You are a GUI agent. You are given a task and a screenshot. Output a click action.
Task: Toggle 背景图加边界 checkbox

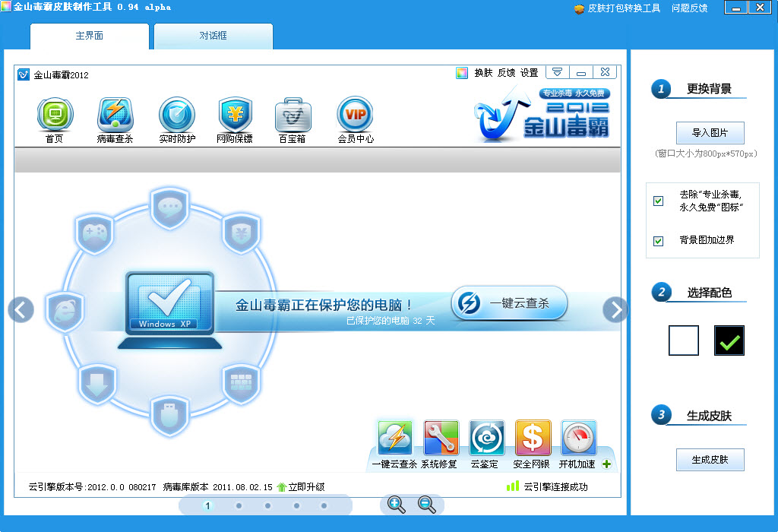[x=659, y=241]
